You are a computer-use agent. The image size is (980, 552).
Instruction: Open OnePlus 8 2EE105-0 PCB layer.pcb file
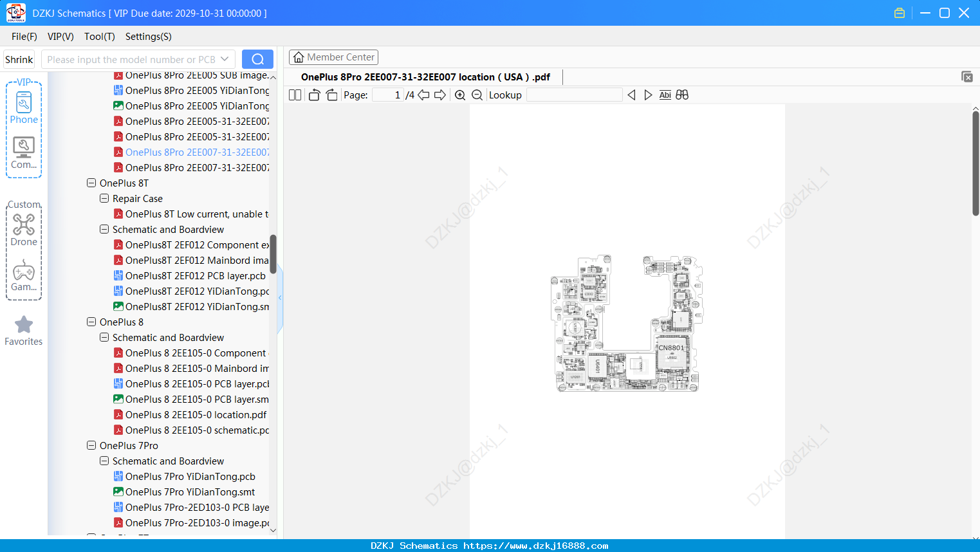click(197, 383)
